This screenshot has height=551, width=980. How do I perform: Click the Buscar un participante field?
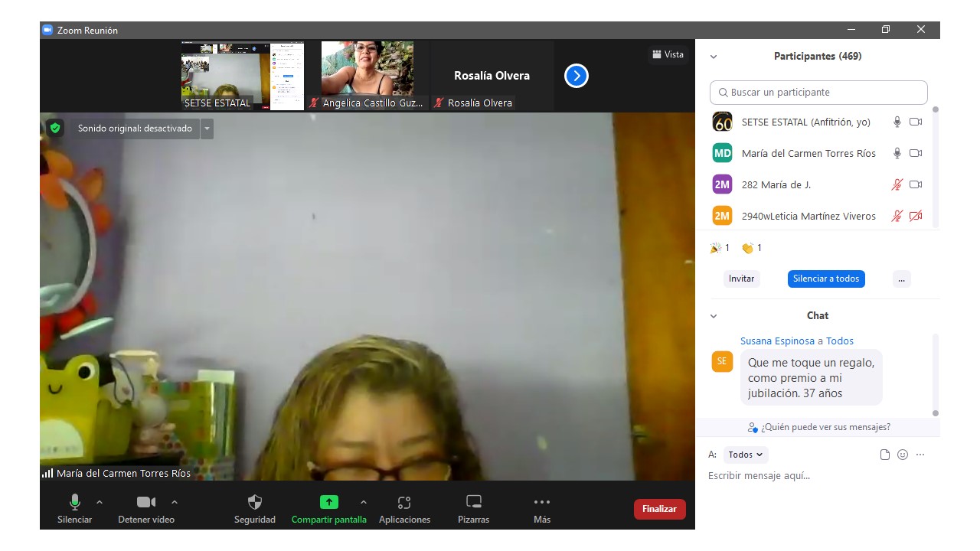[818, 93]
